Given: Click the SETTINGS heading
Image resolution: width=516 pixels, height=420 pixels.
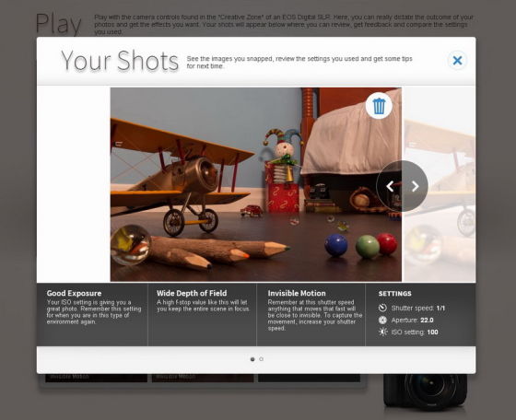Looking at the screenshot, I should coord(395,294).
